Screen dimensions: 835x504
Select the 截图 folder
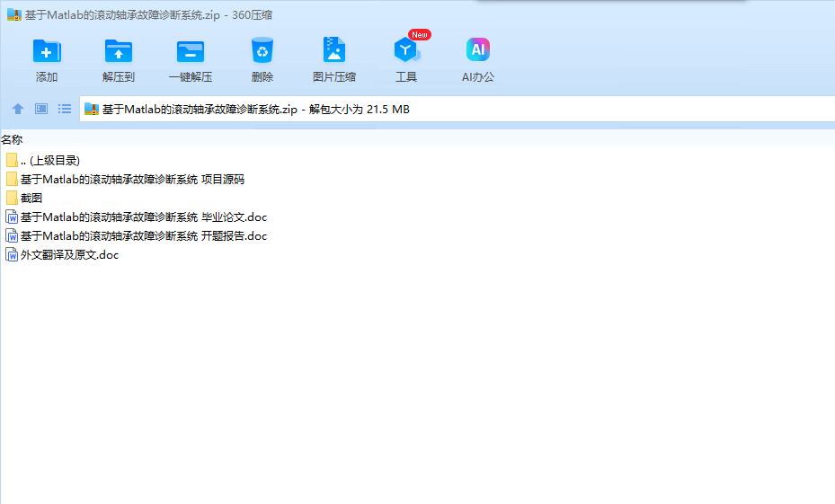point(24,198)
